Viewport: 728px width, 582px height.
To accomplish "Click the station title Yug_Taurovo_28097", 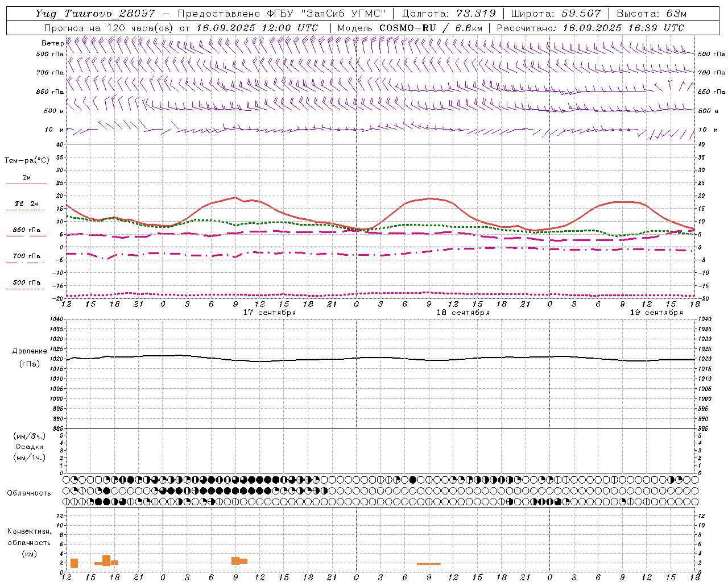I will 95,14.
